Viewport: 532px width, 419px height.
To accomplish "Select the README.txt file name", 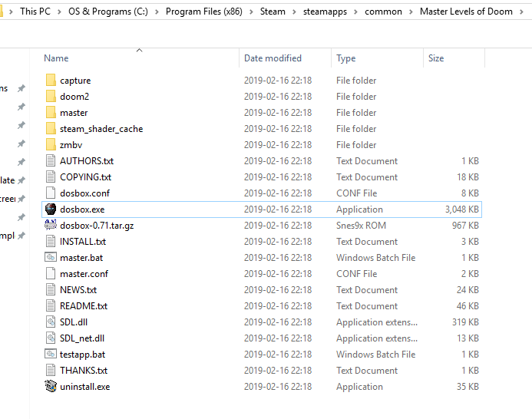I will coord(84,306).
